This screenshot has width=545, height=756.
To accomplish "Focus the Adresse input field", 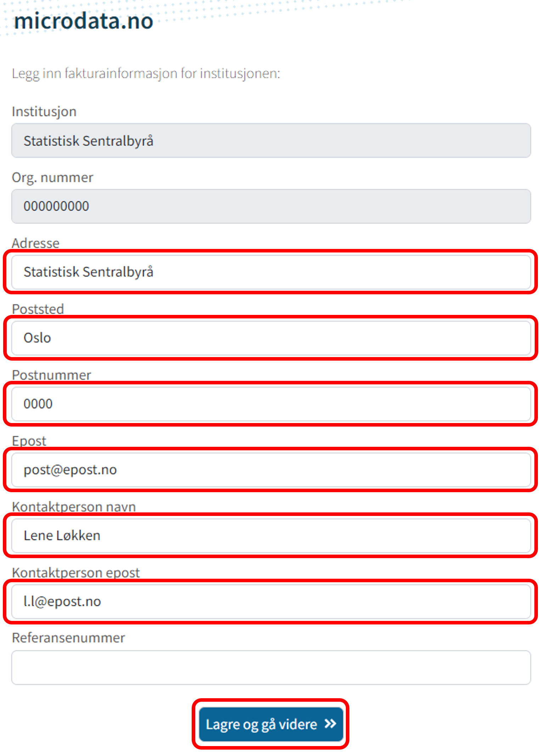I will click(271, 272).
